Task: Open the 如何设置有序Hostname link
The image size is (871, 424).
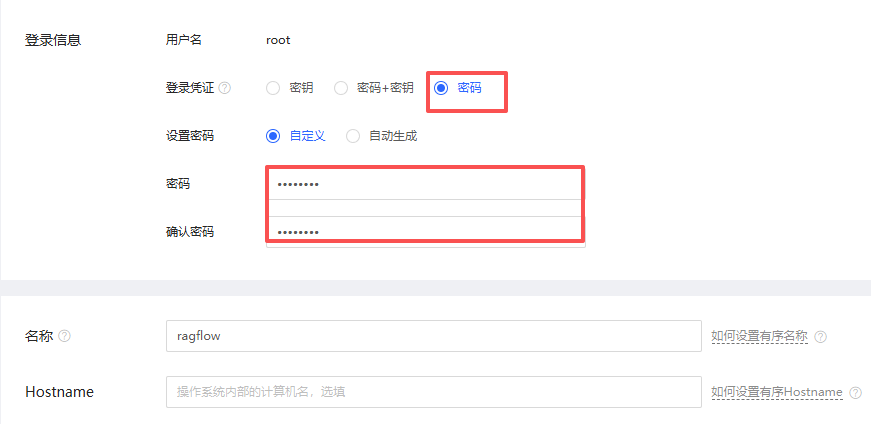Action: click(777, 393)
